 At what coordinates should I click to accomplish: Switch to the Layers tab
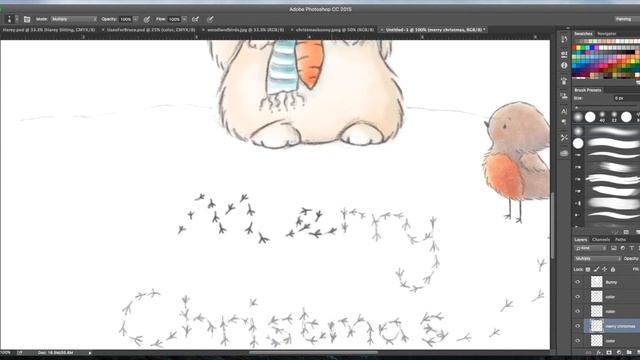point(580,240)
